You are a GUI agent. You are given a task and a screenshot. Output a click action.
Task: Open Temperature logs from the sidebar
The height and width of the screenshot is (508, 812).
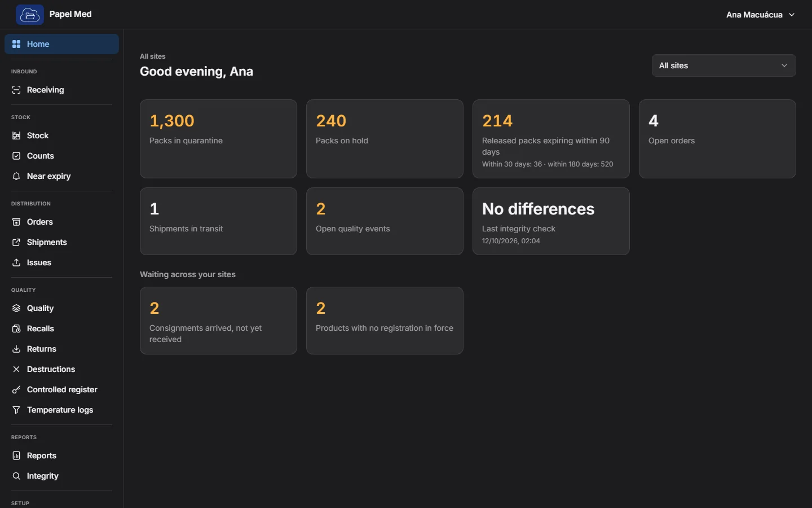pos(61,410)
